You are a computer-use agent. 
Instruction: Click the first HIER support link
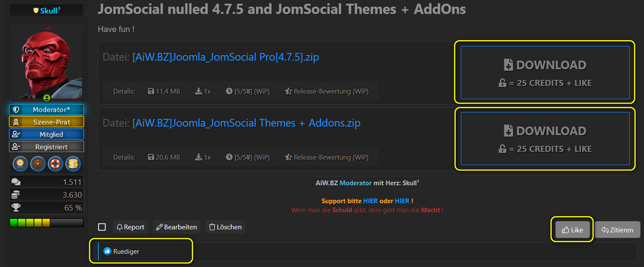(370, 201)
